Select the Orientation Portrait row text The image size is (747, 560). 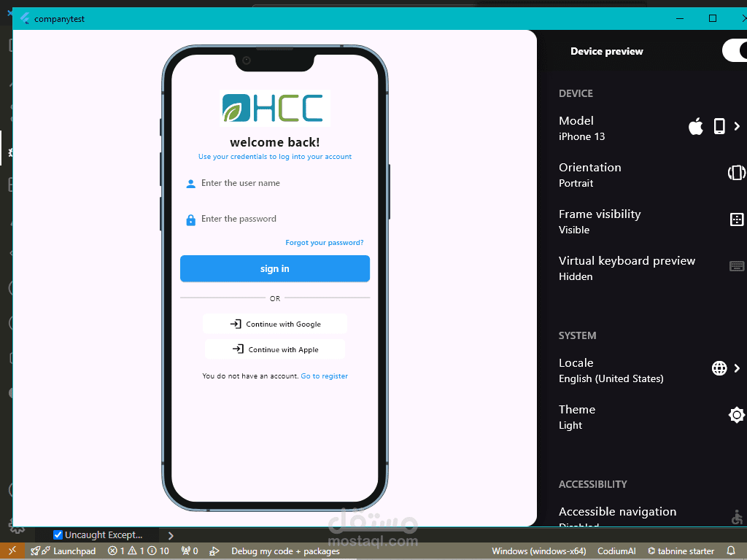click(x=576, y=183)
